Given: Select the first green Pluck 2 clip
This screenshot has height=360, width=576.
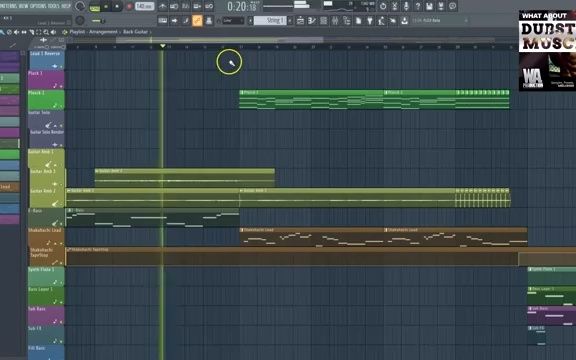Looking at the screenshot, I should [311, 100].
